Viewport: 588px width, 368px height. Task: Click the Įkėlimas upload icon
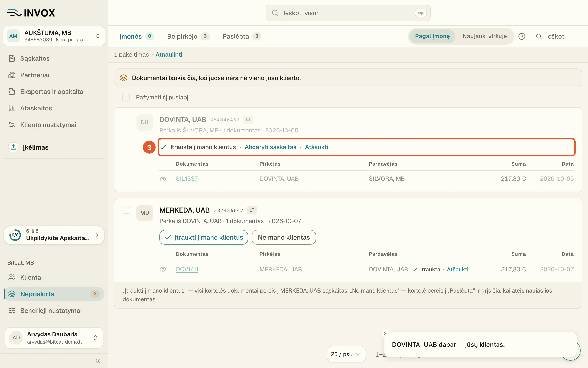13,147
